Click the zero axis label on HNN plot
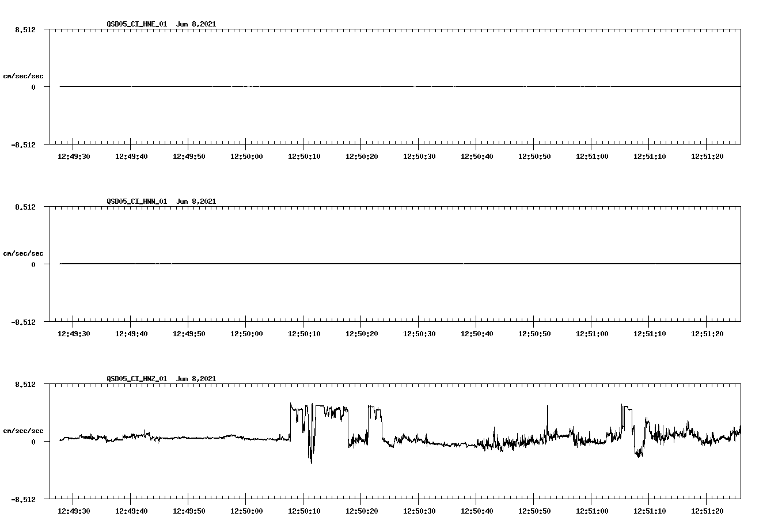782x532 pixels. click(x=33, y=264)
